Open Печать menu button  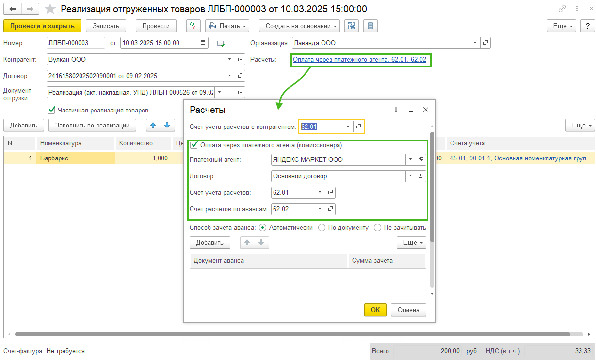pyautogui.click(x=227, y=26)
